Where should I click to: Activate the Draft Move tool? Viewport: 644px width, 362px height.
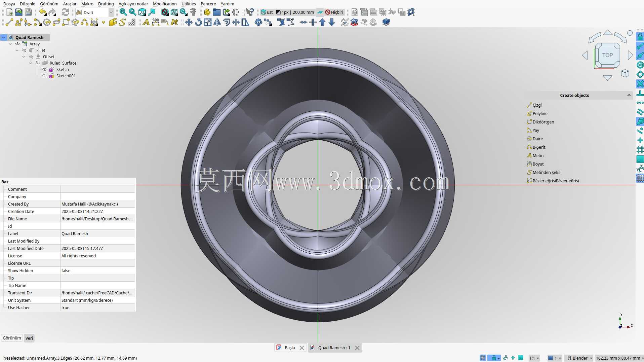pos(189,23)
